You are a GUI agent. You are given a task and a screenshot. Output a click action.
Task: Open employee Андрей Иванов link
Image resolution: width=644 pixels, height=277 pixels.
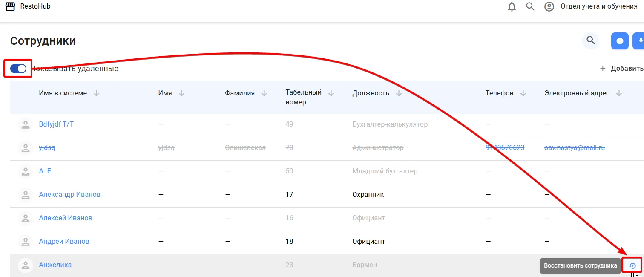pyautogui.click(x=64, y=241)
